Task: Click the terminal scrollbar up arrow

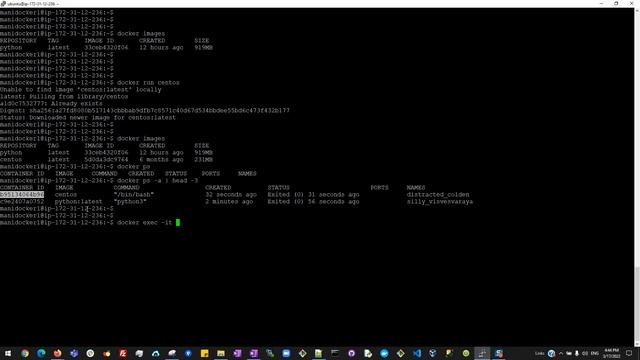Action: (x=637, y=11)
